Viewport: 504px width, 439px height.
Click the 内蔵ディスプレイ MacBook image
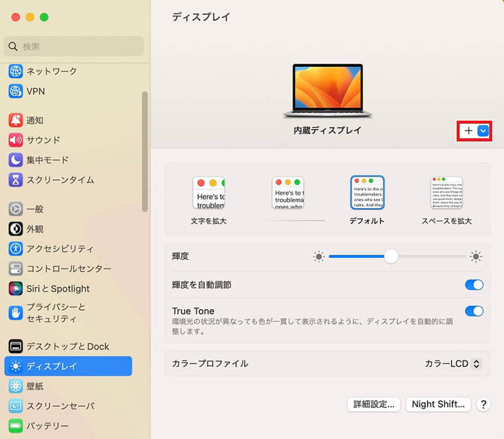point(327,91)
